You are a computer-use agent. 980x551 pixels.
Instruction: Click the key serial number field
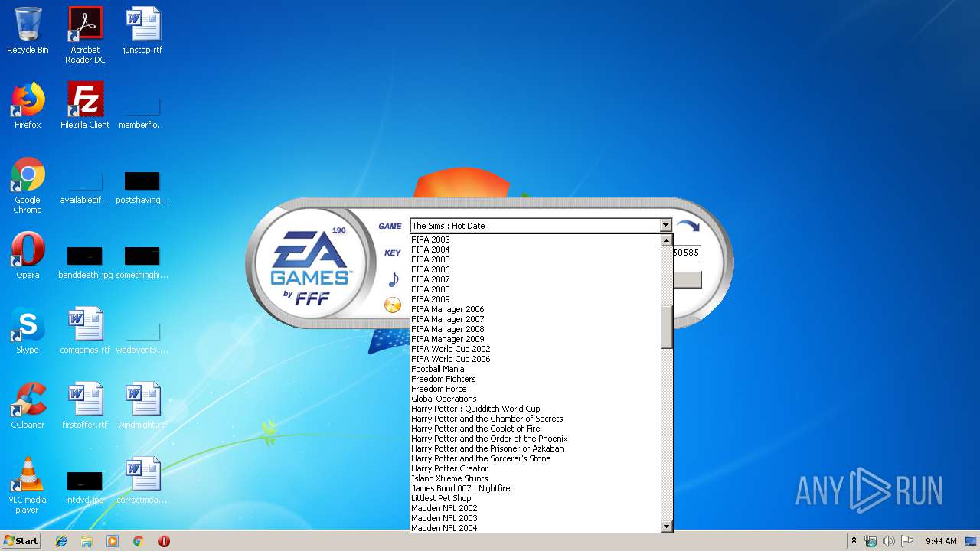pyautogui.click(x=687, y=253)
